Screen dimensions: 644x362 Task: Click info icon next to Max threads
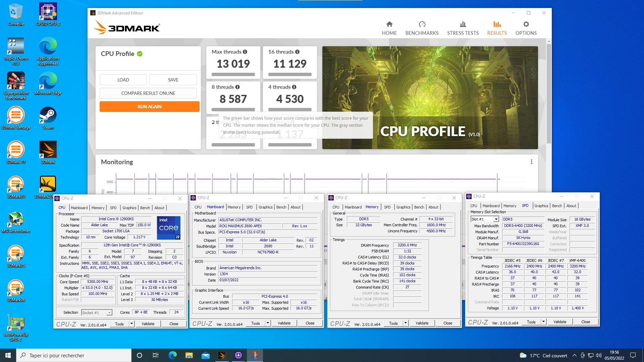coord(245,52)
